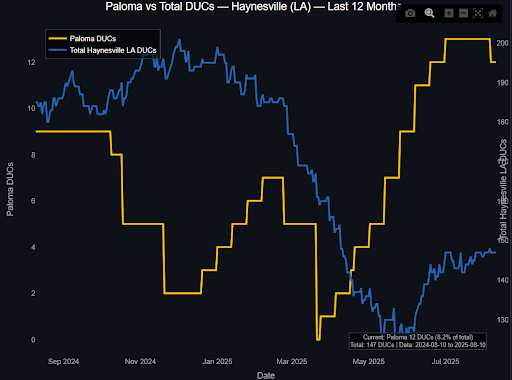The width and height of the screenshot is (512, 380).
Task: Click the chart title text
Action: click(x=253, y=7)
